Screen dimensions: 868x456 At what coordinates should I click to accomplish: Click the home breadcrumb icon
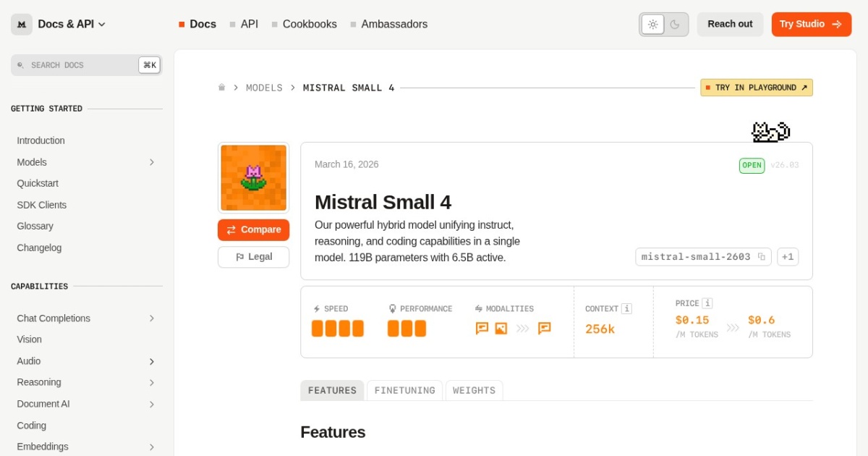pyautogui.click(x=221, y=88)
